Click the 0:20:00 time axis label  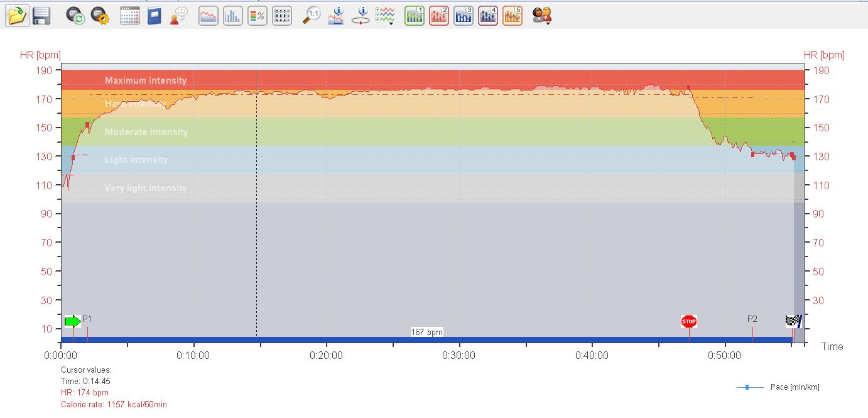(326, 355)
